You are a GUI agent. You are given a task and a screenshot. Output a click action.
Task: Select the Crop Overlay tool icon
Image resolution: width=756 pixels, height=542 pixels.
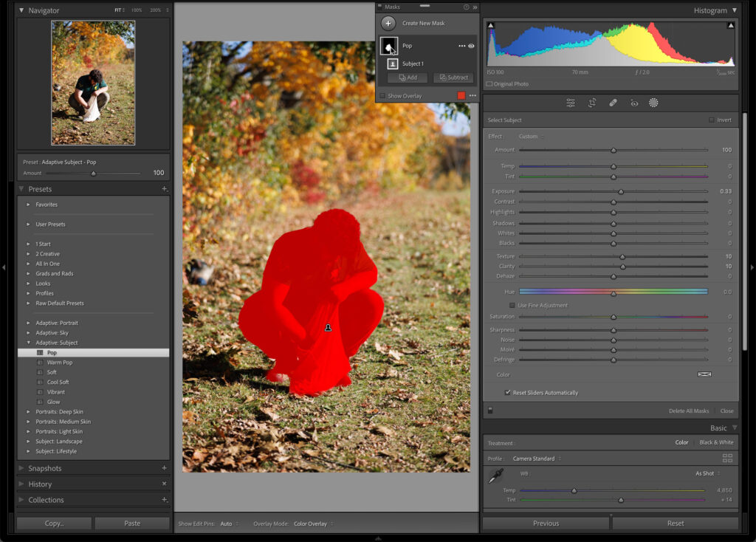(x=591, y=103)
